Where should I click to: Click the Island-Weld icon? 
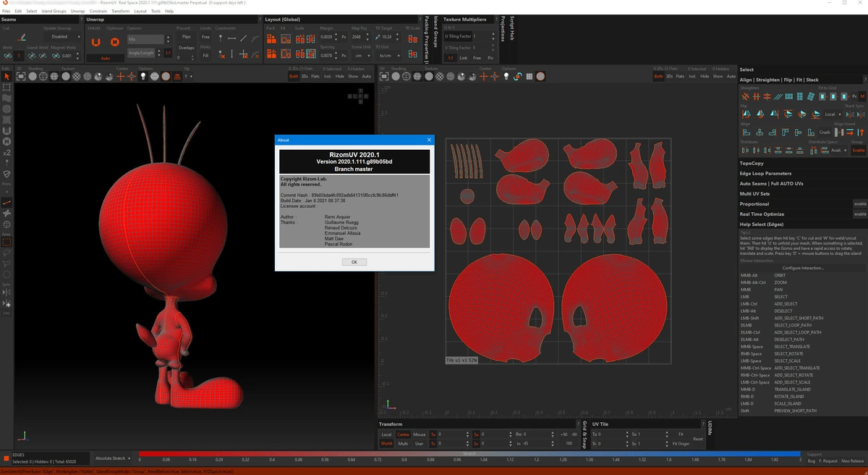33,56
